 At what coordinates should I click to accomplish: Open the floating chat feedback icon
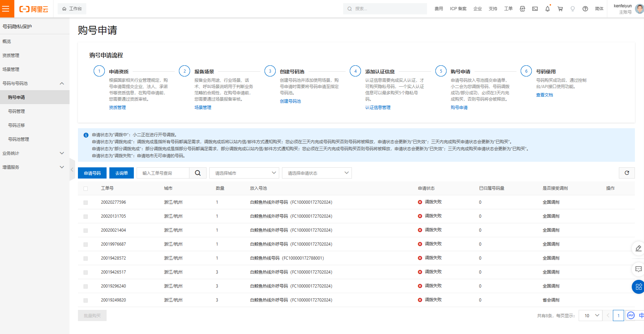coord(638,269)
